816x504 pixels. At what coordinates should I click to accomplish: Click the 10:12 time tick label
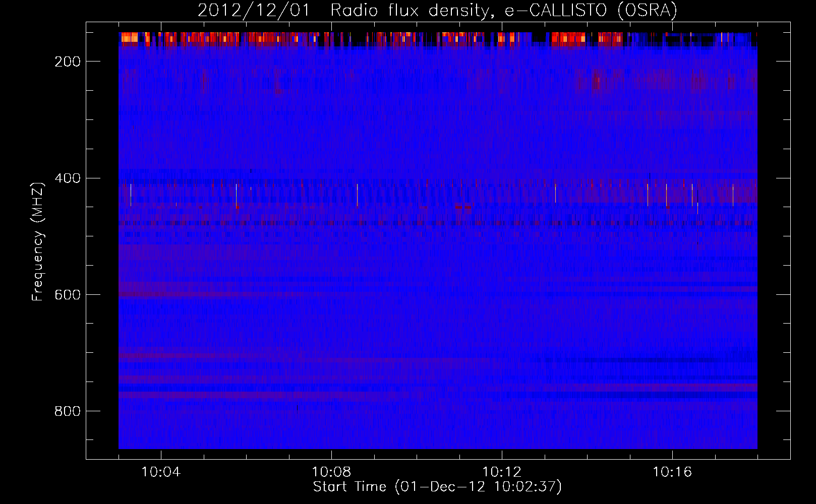[502, 472]
